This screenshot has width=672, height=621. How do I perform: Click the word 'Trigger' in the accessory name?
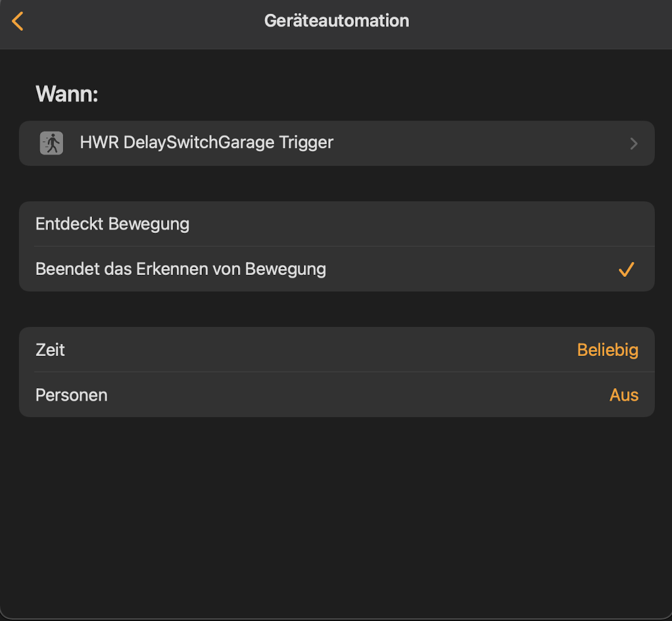[306, 142]
